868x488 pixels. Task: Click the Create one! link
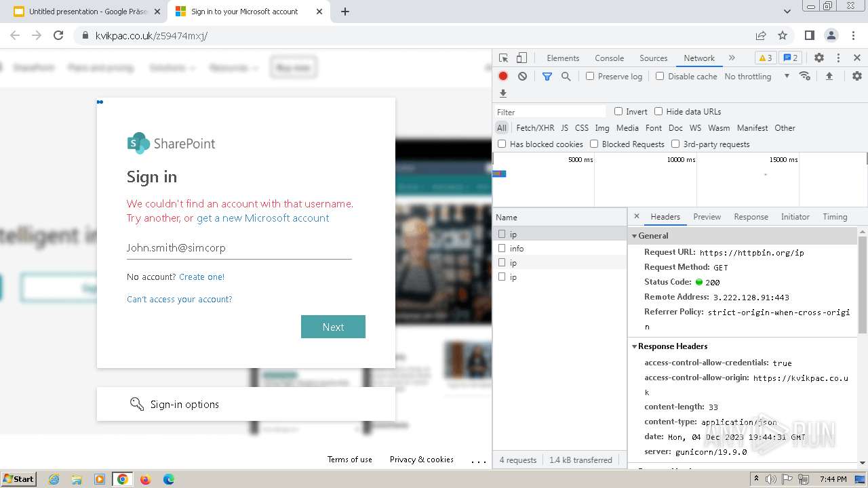click(201, 277)
